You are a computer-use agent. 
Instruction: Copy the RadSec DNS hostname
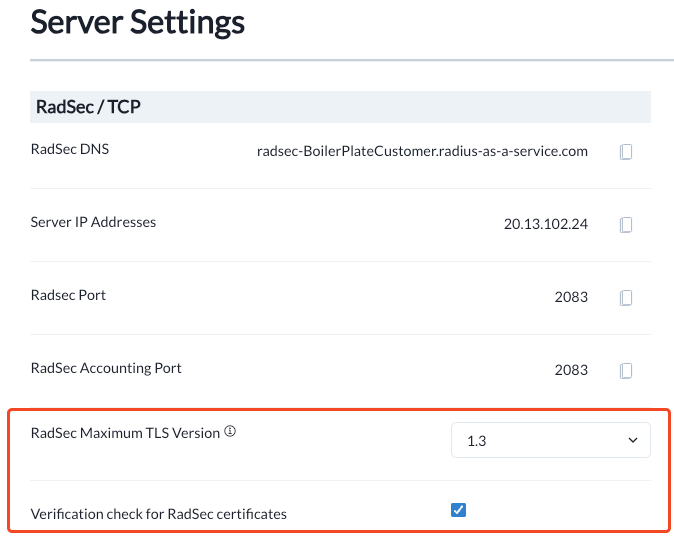626,152
